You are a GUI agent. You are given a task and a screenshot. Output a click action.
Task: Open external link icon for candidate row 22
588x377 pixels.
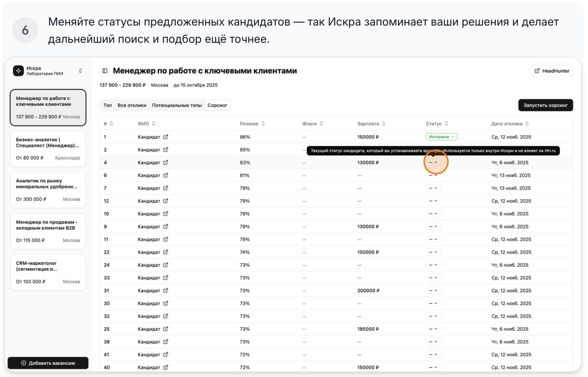pos(166,252)
